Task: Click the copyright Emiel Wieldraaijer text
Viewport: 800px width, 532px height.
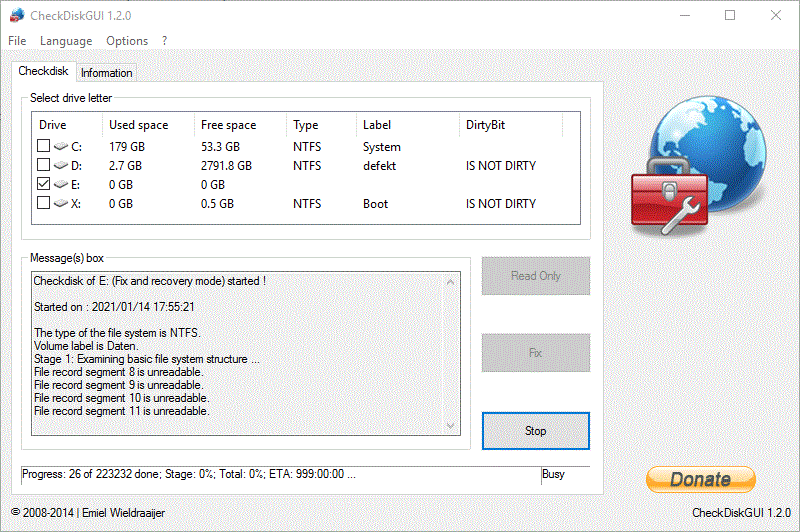Action: click(x=88, y=513)
